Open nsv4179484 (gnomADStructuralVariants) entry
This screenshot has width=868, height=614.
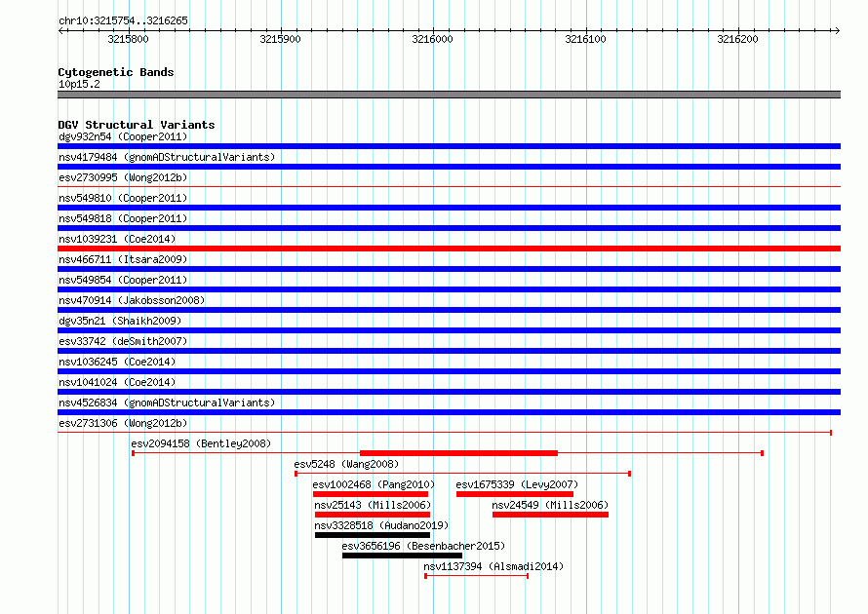(167, 157)
